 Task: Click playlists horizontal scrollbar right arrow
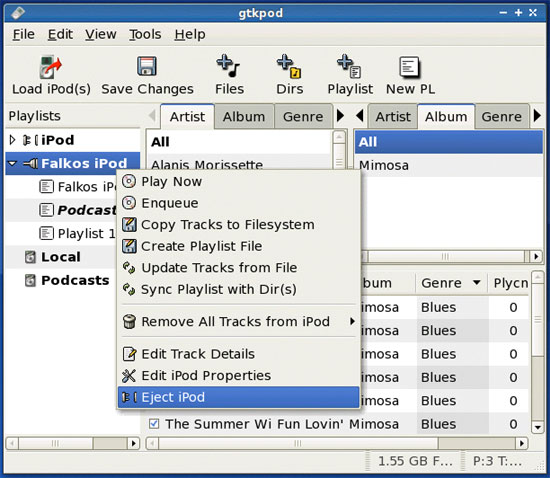click(x=133, y=443)
